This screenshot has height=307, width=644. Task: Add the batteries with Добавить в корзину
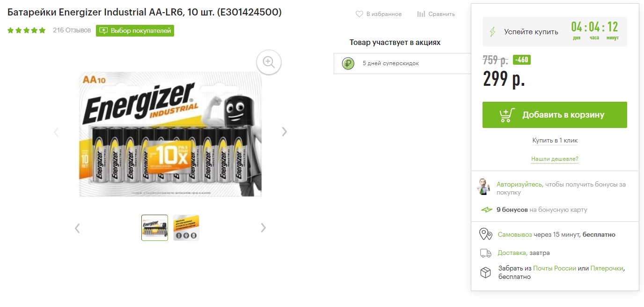click(x=555, y=115)
